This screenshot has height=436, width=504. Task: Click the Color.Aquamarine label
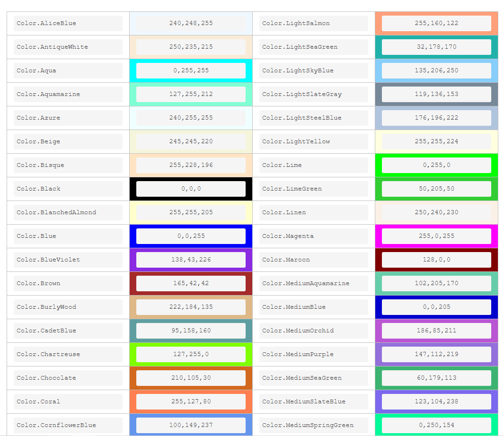[x=68, y=95]
